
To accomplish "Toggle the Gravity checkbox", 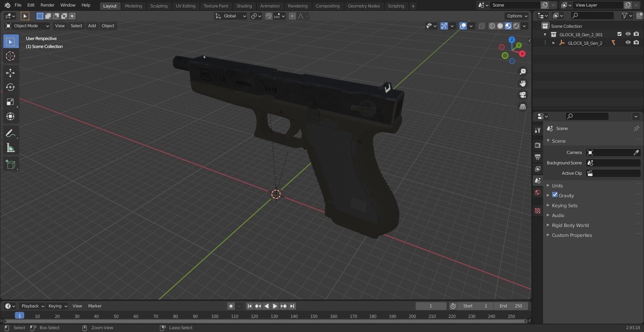I will coord(555,195).
